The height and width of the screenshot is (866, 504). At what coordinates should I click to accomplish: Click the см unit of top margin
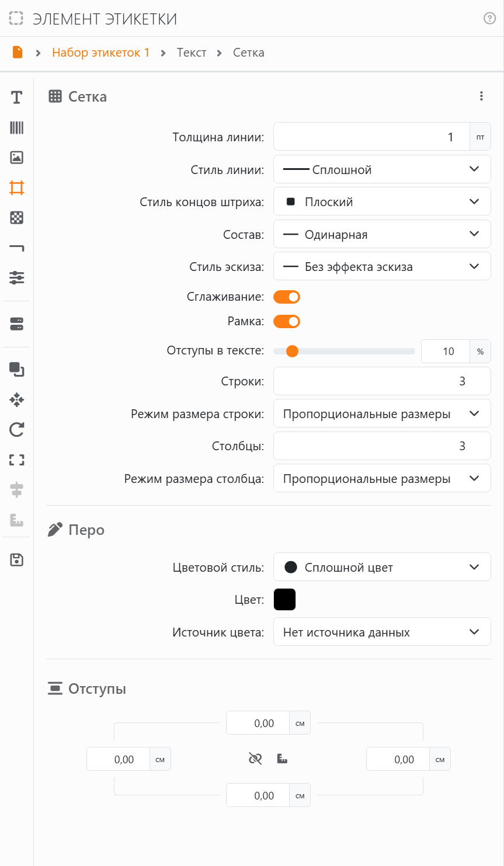coord(300,723)
